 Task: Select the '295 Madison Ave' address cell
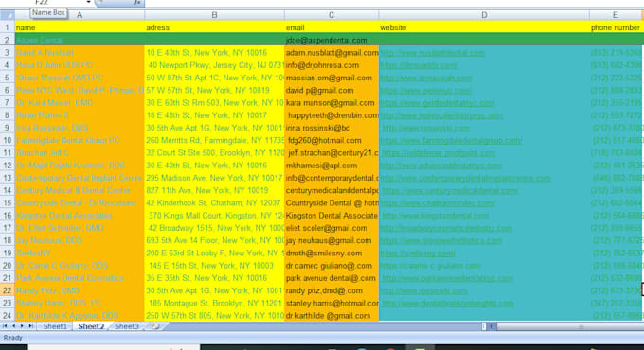[x=214, y=178]
